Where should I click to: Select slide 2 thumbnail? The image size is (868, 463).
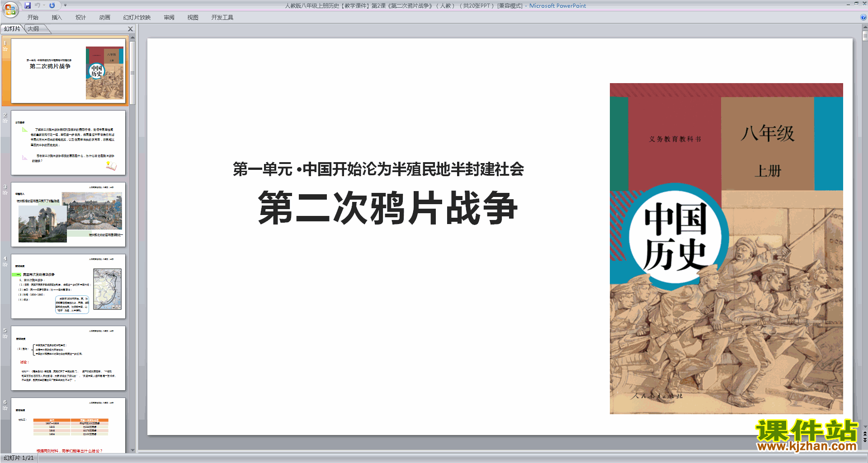(x=68, y=143)
